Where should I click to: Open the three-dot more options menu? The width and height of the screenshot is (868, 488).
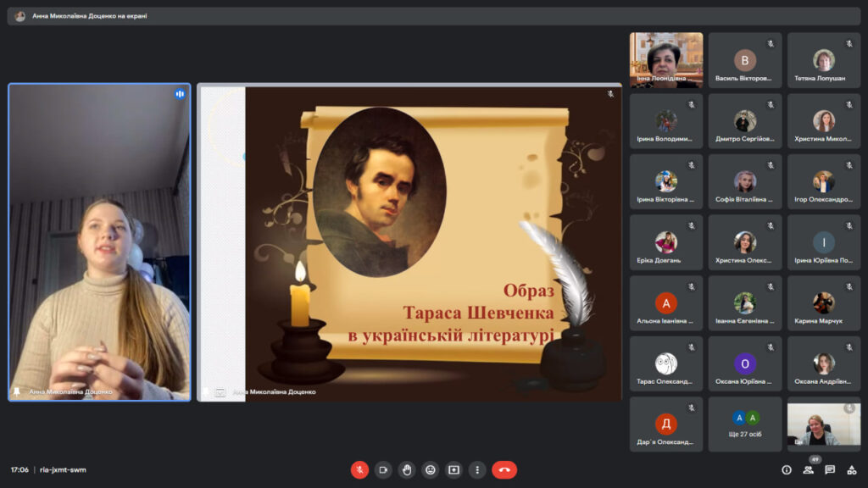[477, 469]
